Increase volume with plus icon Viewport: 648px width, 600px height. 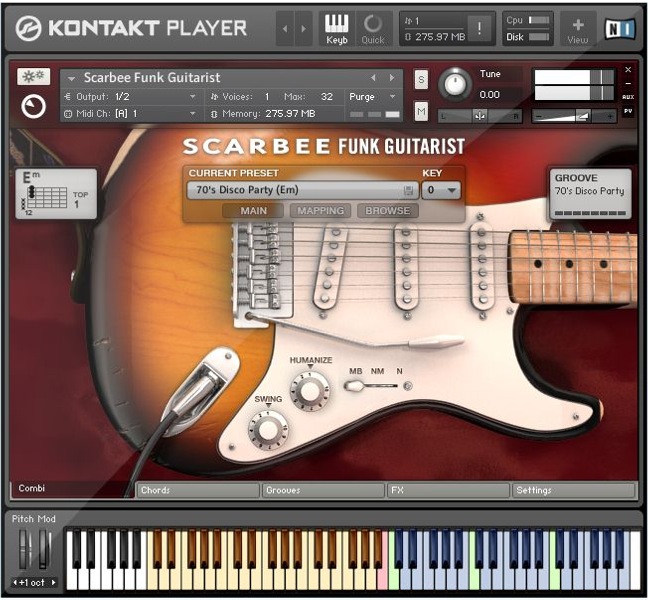(x=610, y=117)
